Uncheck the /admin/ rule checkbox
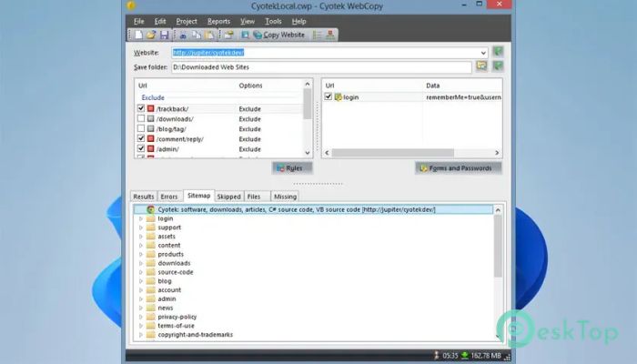 point(141,148)
